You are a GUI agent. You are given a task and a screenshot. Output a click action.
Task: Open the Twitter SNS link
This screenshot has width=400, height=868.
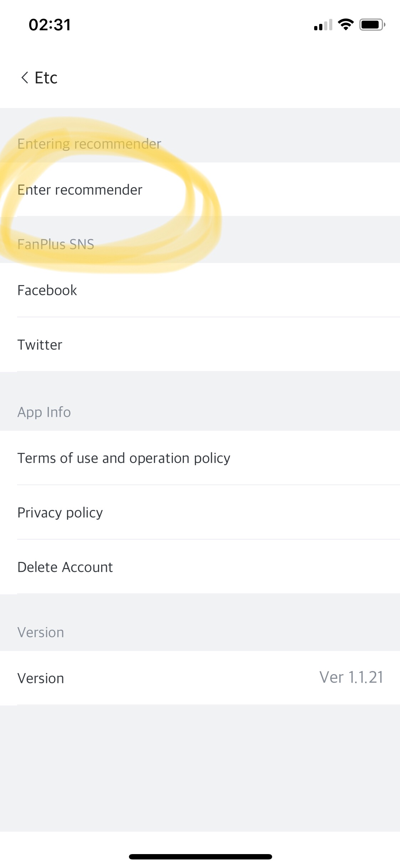tap(40, 345)
